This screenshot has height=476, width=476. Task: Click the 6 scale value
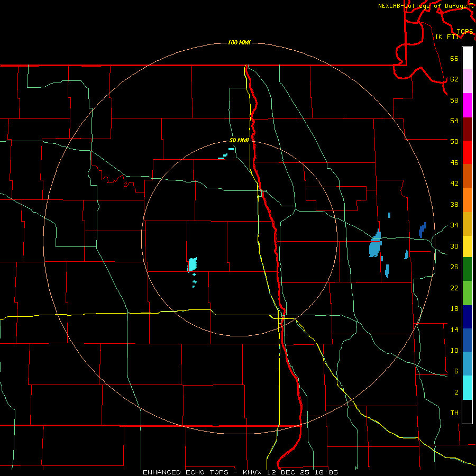[x=456, y=371]
